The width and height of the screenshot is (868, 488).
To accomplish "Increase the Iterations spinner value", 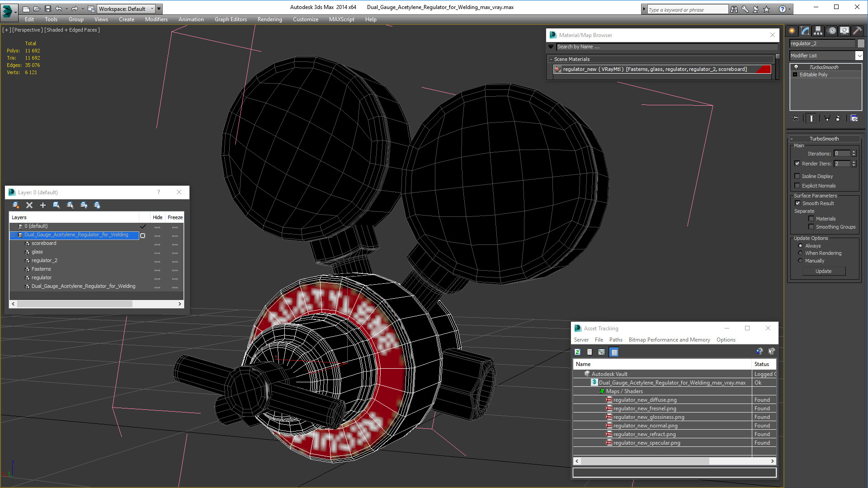I will [854, 152].
